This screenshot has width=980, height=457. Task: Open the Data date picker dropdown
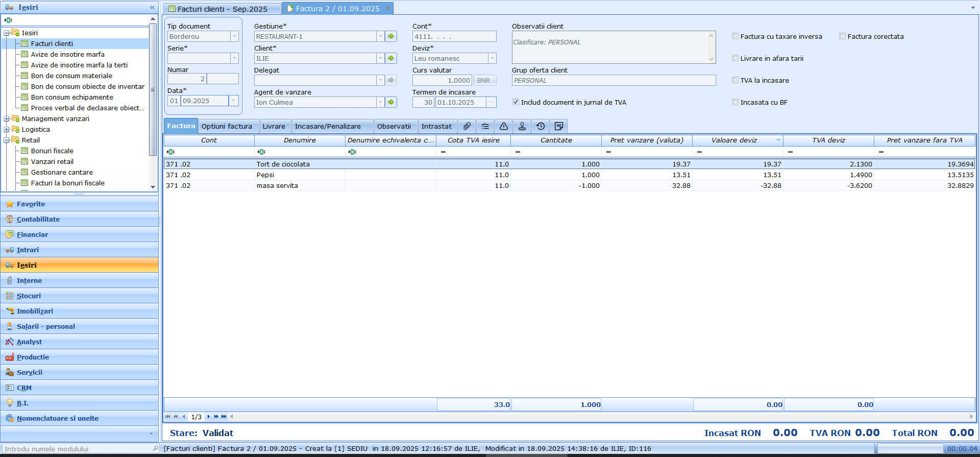(233, 101)
